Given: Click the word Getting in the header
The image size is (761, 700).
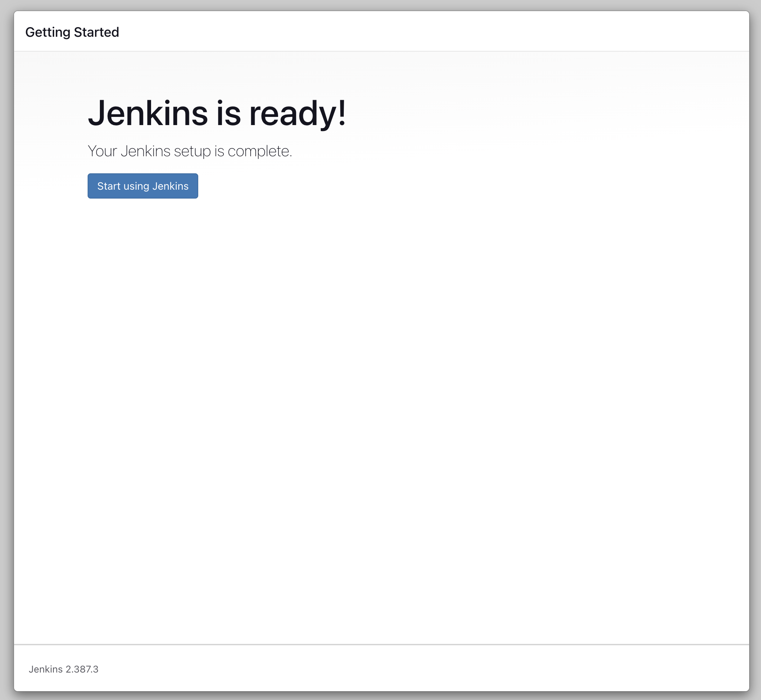Looking at the screenshot, I should [x=48, y=32].
